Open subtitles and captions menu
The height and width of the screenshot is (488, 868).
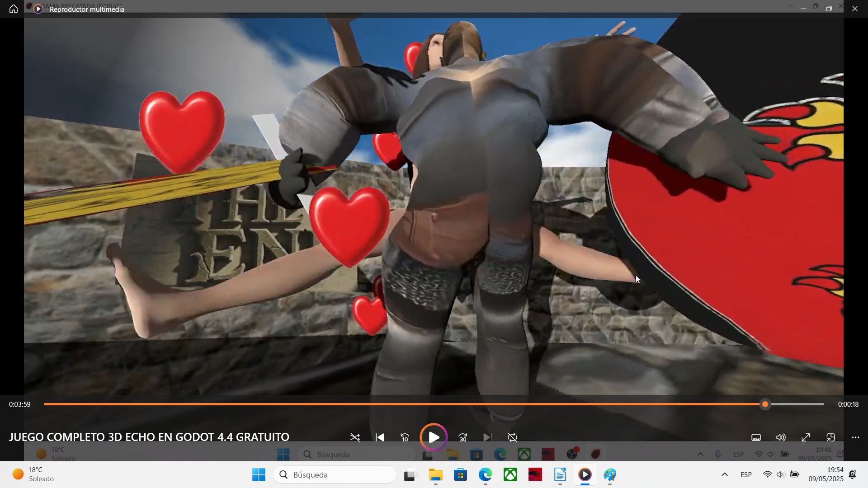coord(756,437)
